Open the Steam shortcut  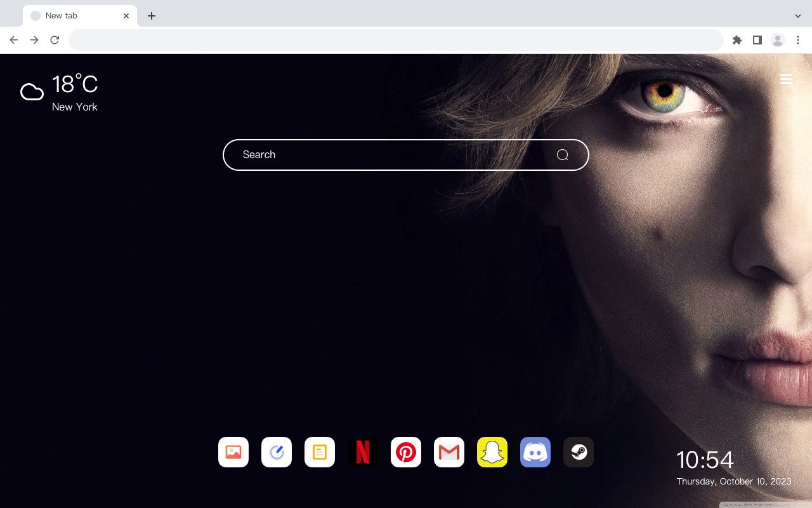pos(579,452)
